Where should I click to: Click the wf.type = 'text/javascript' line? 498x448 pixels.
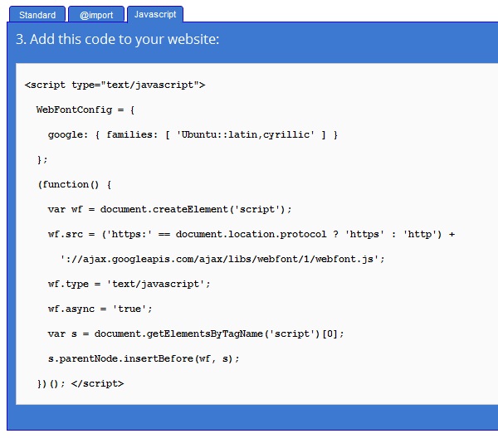tap(129, 284)
